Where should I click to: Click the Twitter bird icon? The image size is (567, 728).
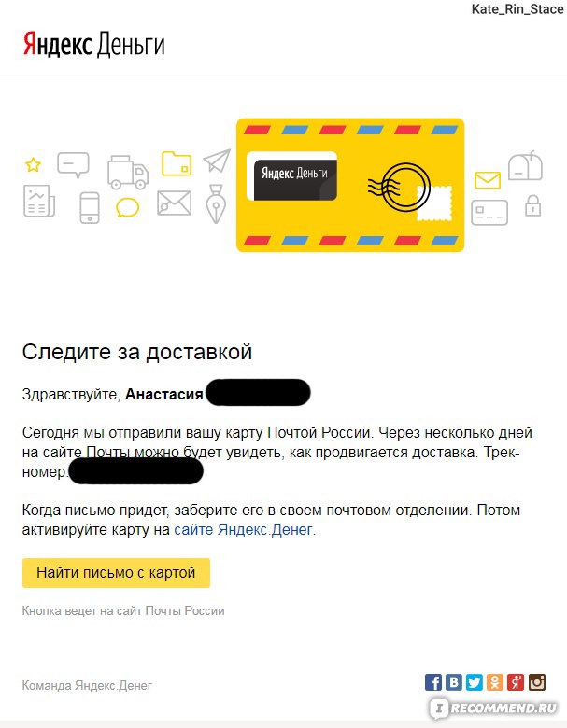click(475, 682)
